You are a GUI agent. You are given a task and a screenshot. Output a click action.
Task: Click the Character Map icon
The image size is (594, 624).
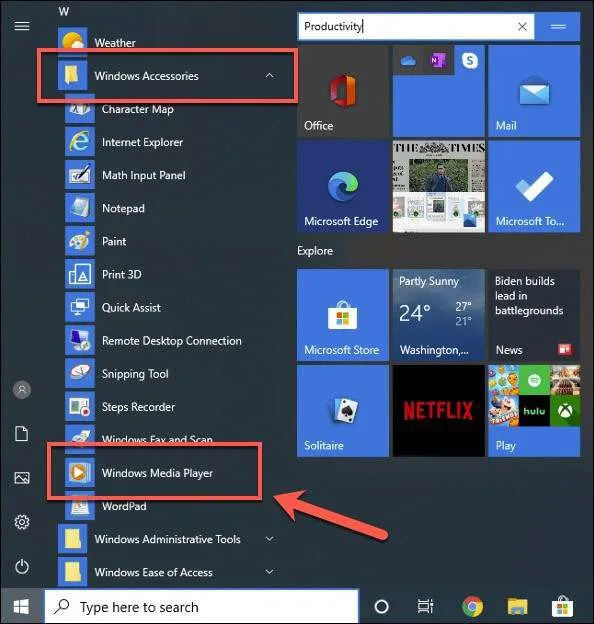(80, 108)
